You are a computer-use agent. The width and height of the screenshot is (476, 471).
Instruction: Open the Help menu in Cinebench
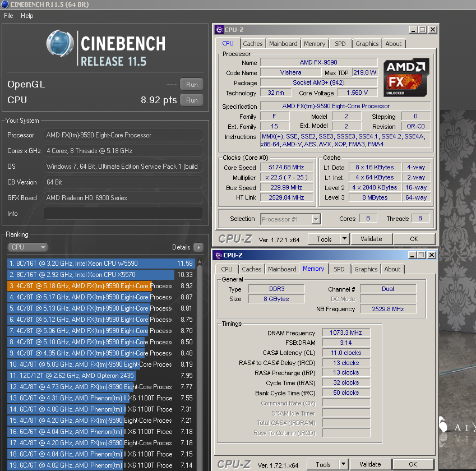27,16
